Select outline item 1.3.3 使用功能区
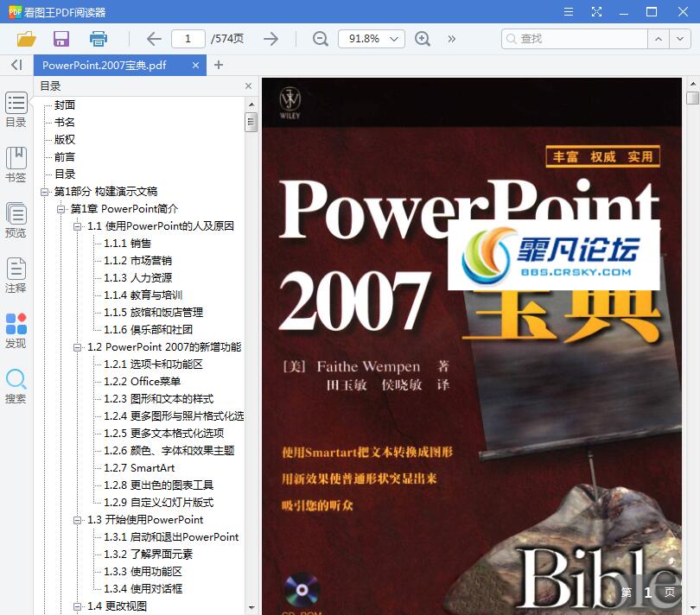 pyautogui.click(x=143, y=572)
